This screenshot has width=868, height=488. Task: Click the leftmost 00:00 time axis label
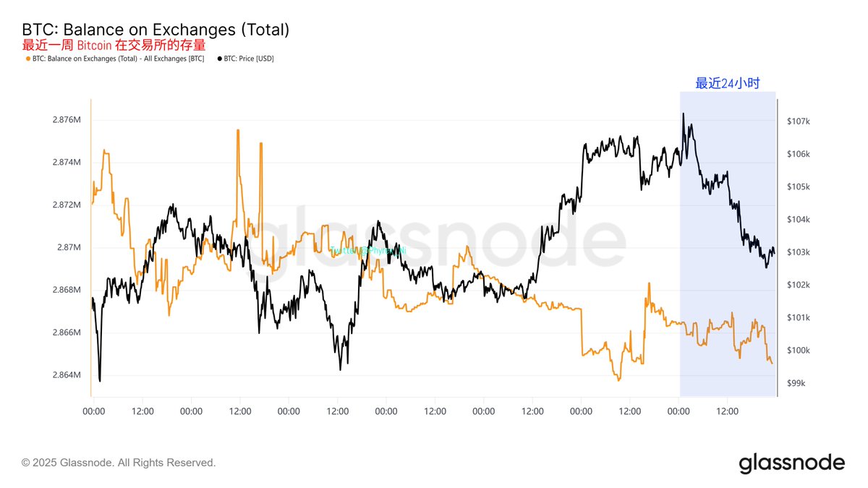tap(94, 411)
